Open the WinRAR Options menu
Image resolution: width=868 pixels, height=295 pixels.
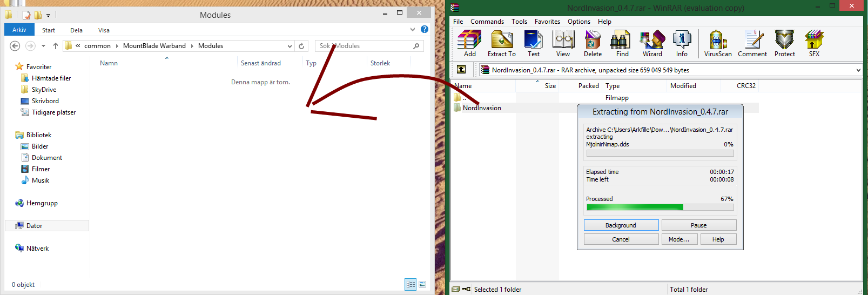(579, 22)
